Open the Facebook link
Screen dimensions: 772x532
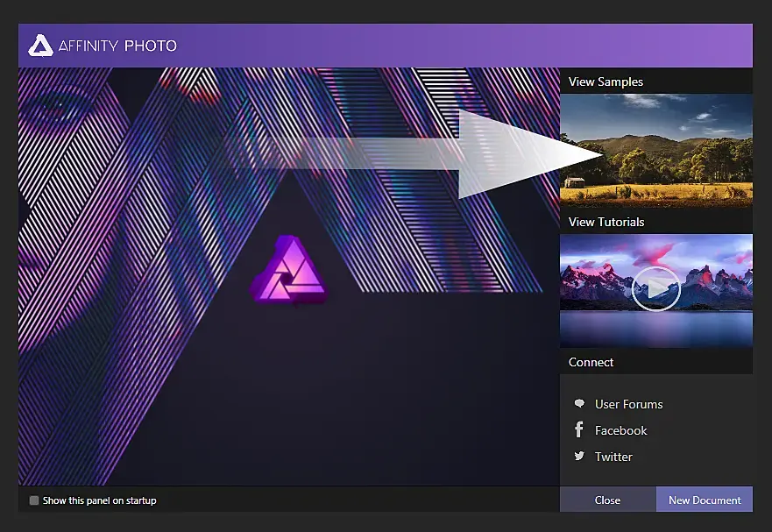click(621, 430)
